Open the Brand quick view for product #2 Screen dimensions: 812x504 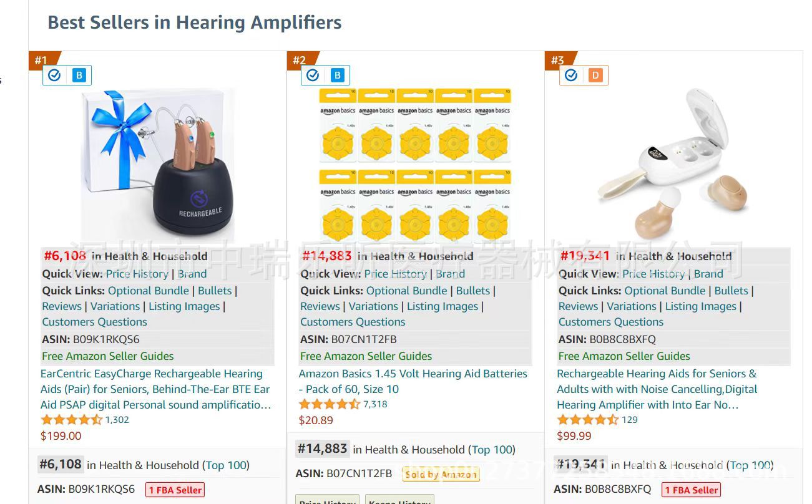450,274
